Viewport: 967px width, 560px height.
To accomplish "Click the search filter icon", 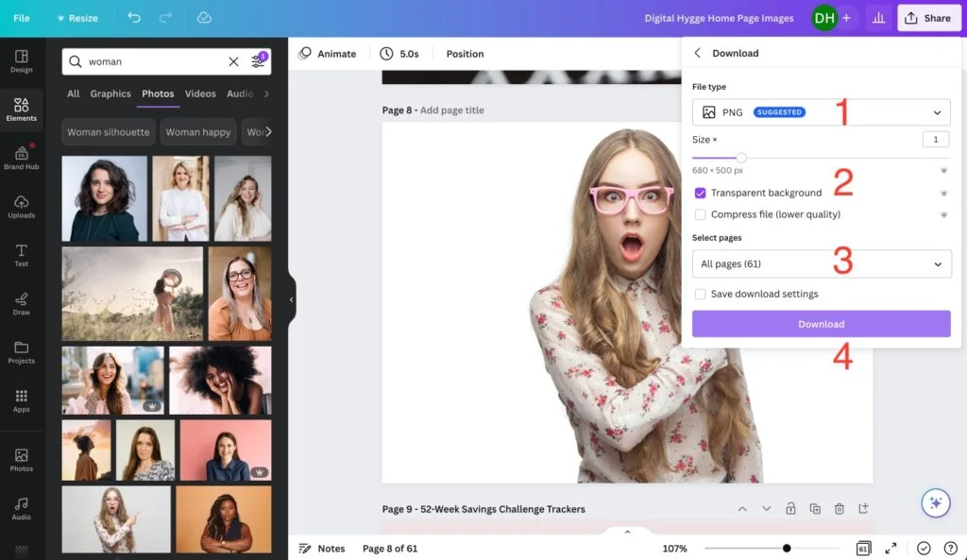I will coord(258,61).
